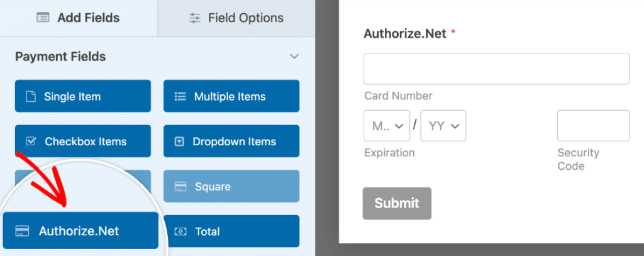Click the Dropdown Items caret icon

point(179,142)
